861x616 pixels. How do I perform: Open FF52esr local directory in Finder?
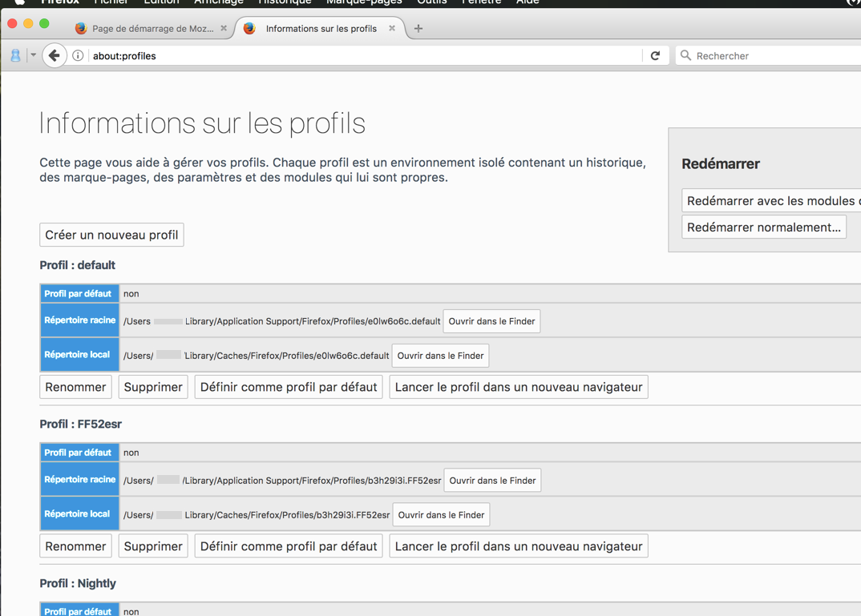[x=441, y=514]
